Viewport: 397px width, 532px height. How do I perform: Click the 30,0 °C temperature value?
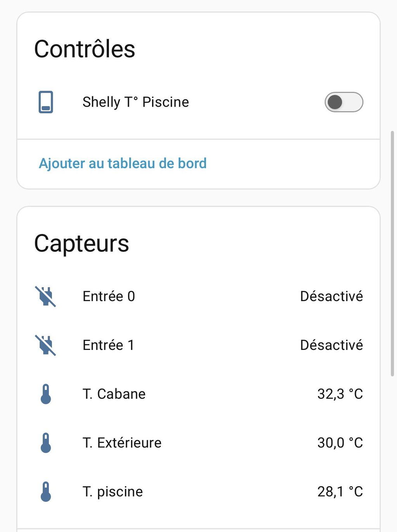(340, 443)
